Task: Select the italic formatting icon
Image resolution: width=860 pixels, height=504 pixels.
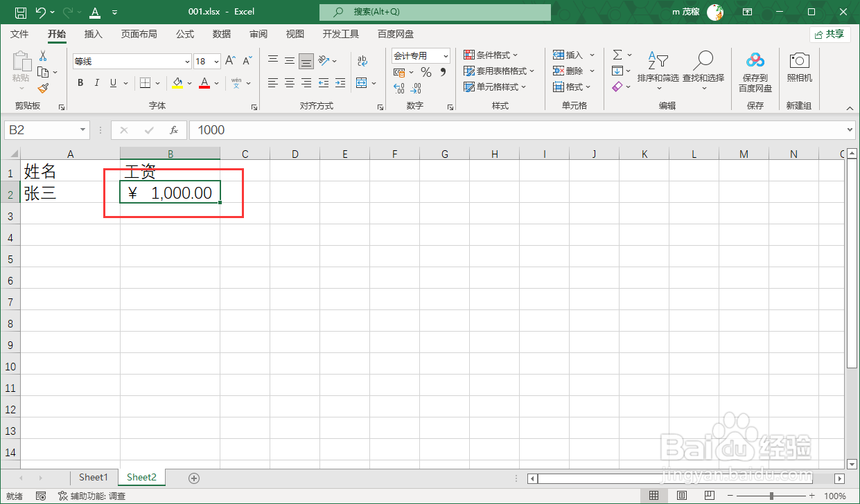Action: (97, 82)
